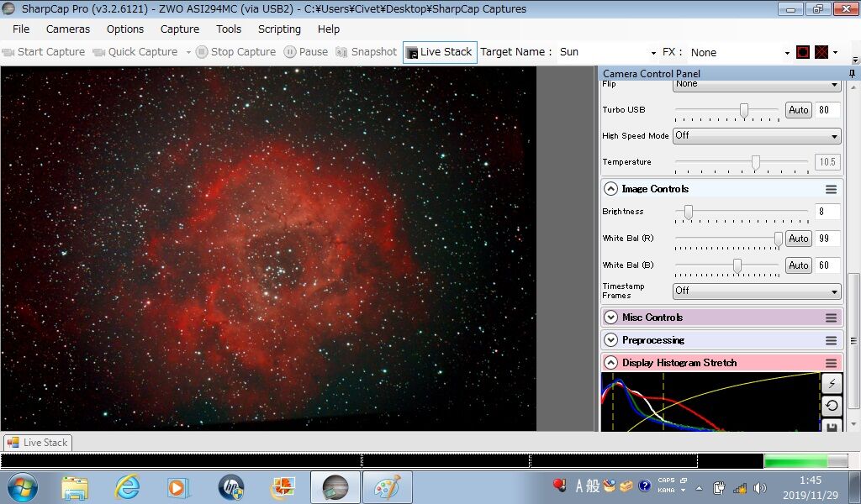The width and height of the screenshot is (861, 504).
Task: Show hidden tray icons arrow
Action: 699,488
